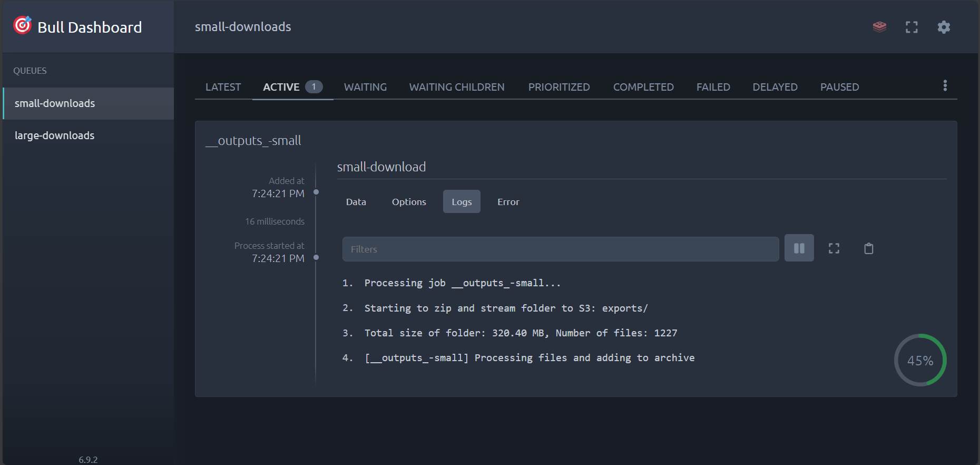This screenshot has width=980, height=465.
Task: Select the small-downloads queue in sidebar
Action: (55, 103)
